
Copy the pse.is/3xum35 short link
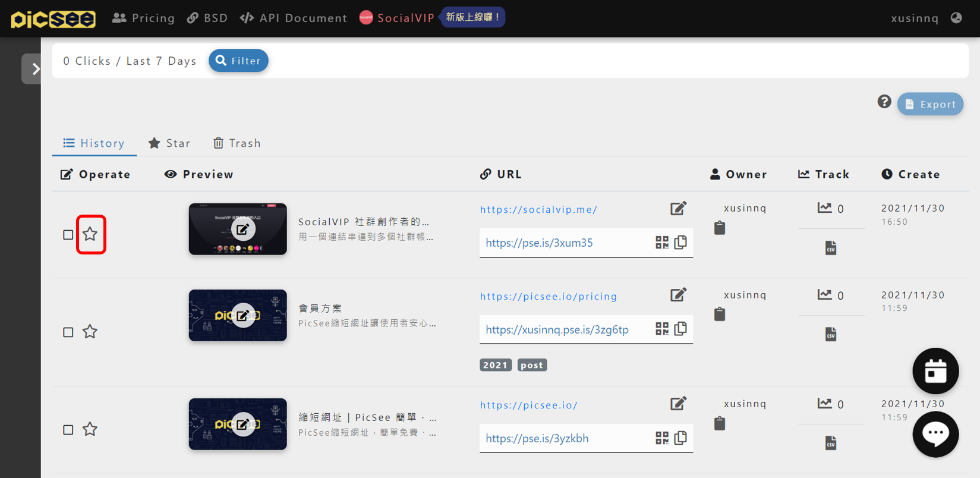(x=681, y=242)
